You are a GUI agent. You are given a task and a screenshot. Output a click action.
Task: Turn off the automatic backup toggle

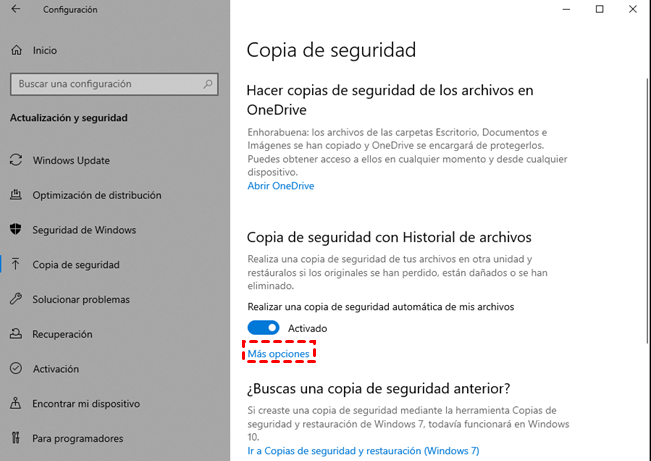(x=263, y=328)
